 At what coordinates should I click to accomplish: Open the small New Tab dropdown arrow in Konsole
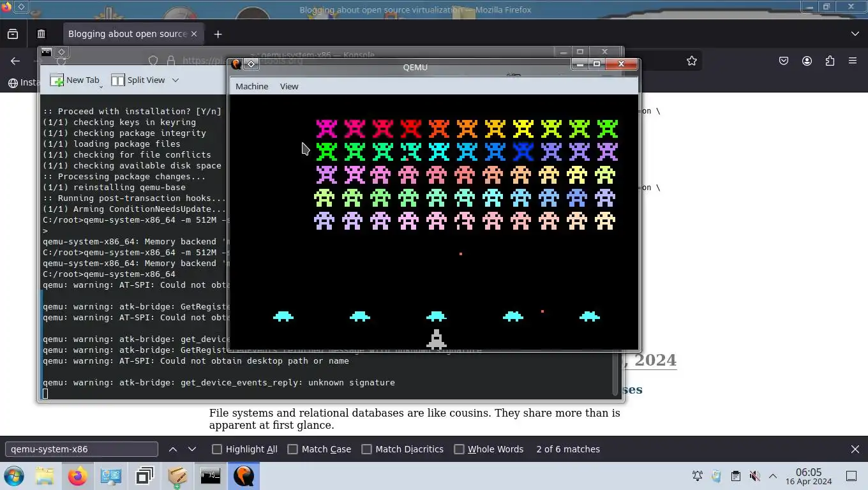tap(101, 85)
